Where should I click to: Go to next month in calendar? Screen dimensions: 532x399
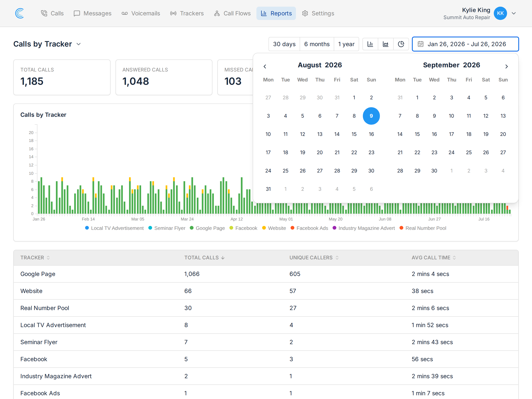coord(506,66)
